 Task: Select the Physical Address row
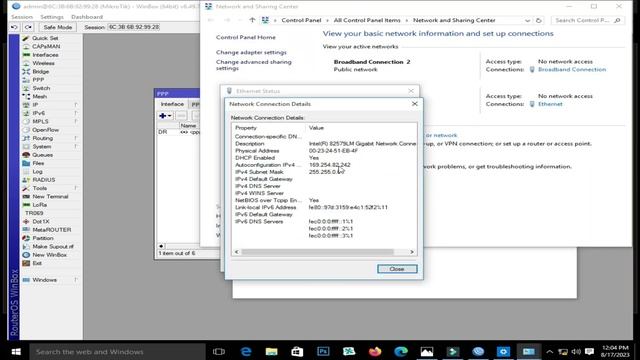(324, 151)
